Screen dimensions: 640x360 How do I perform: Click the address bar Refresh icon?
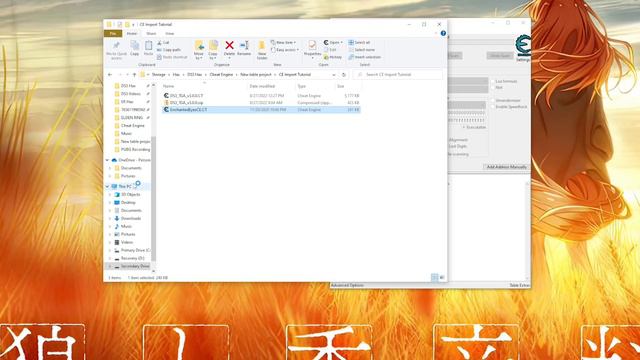point(344,75)
